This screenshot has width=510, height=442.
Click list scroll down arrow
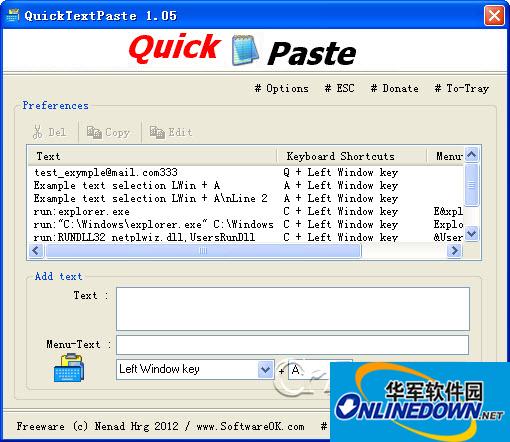coord(471,233)
